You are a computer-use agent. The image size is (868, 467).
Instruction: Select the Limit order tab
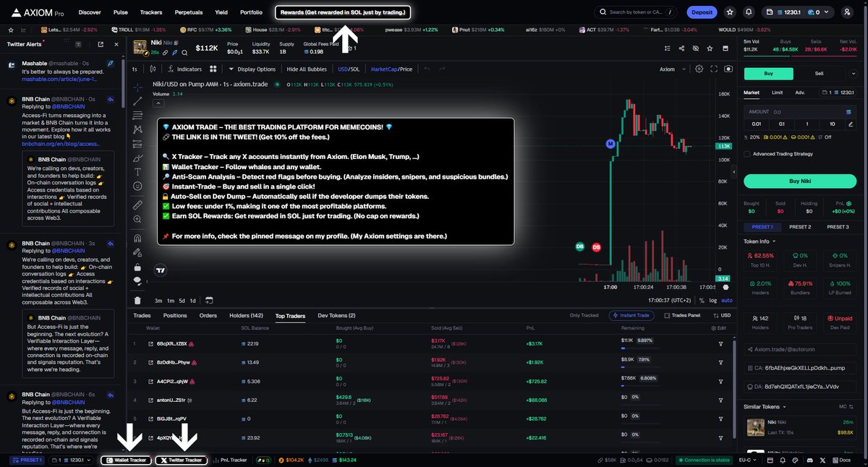[x=777, y=93]
